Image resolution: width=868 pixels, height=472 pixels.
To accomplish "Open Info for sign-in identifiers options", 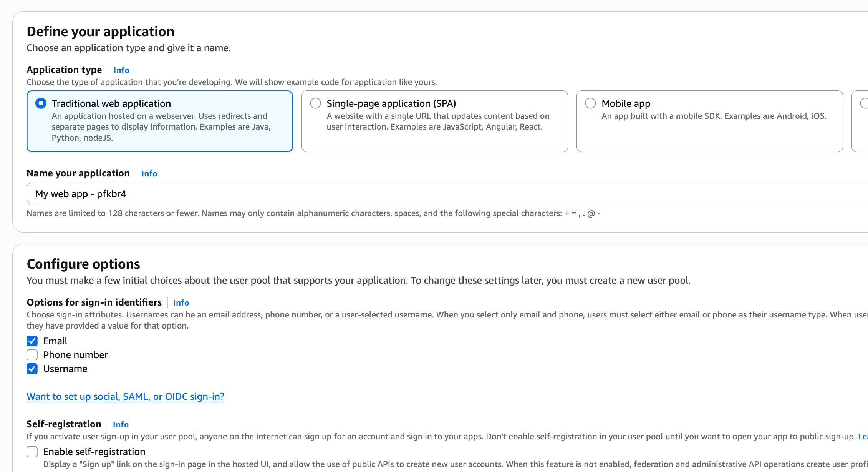I will coord(181,302).
